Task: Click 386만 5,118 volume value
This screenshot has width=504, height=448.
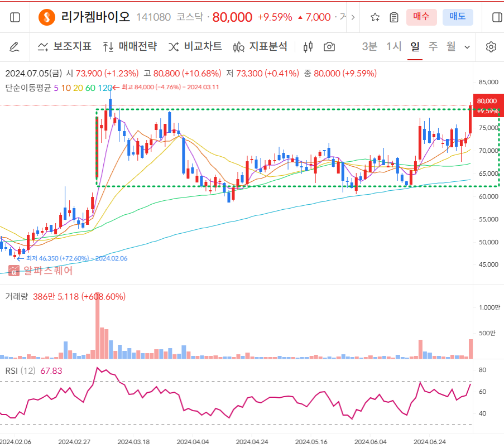Action: coord(56,296)
